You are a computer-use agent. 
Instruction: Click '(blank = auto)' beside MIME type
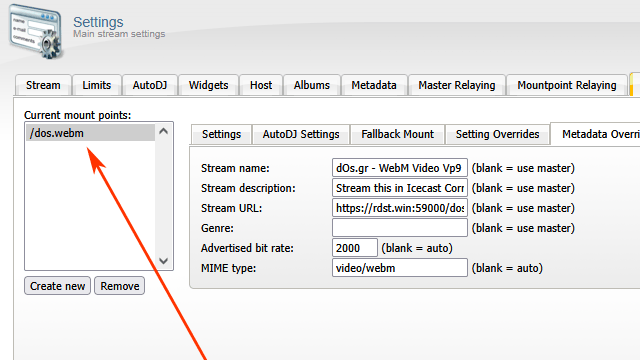507,268
